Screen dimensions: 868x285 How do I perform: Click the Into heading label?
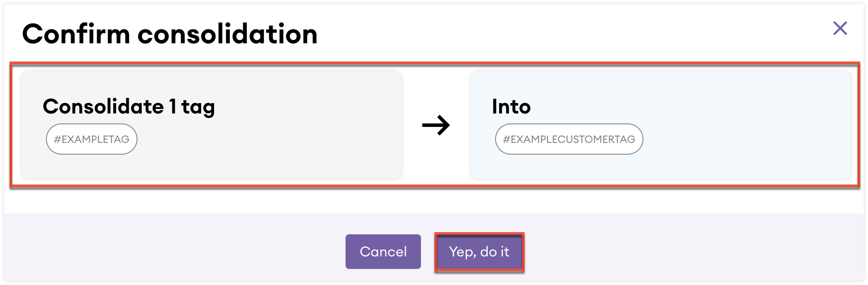tap(511, 107)
